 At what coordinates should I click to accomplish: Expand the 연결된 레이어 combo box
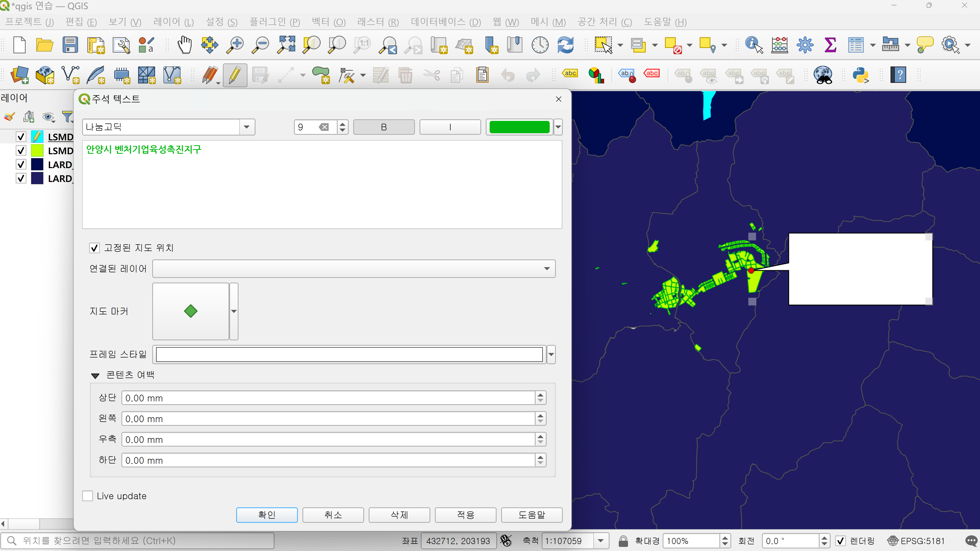coord(354,269)
